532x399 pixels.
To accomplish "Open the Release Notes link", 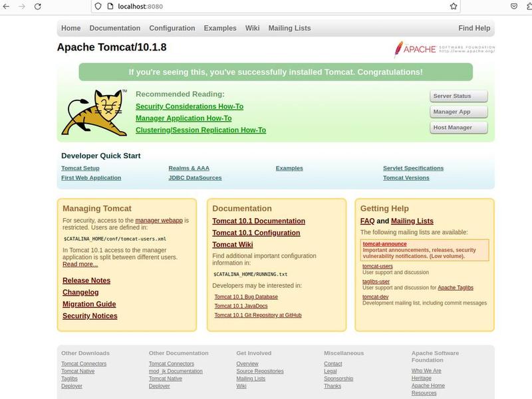I will tap(86, 281).
